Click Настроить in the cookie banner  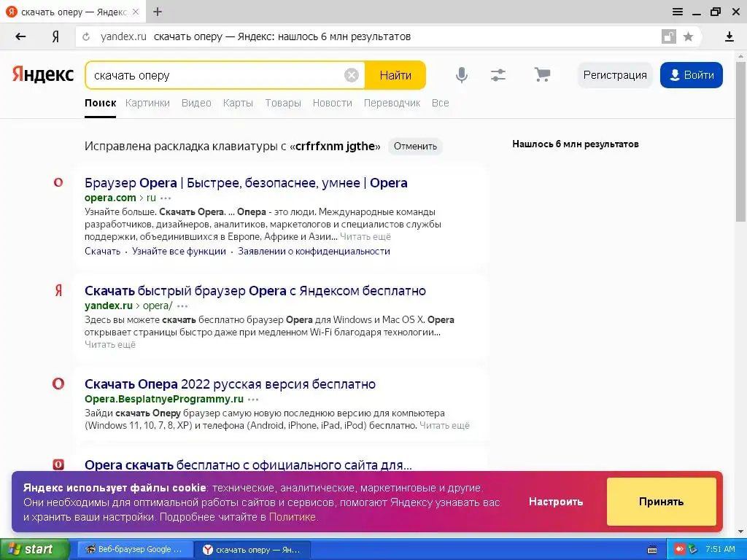click(x=555, y=502)
